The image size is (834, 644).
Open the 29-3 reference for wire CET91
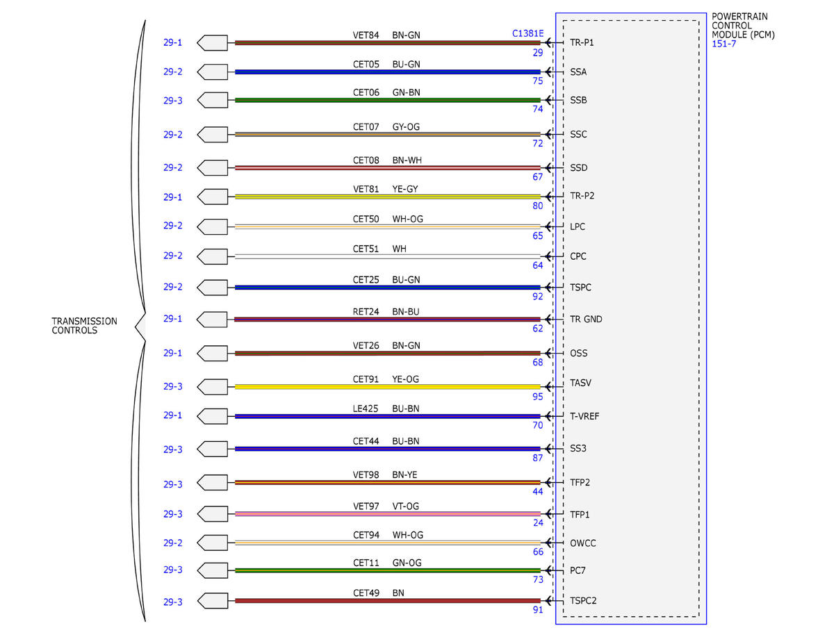tap(173, 386)
